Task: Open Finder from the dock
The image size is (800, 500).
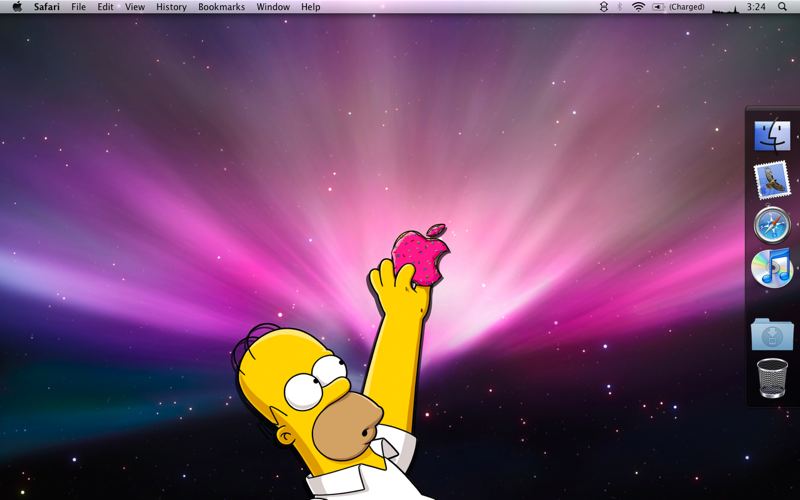Action: click(772, 135)
